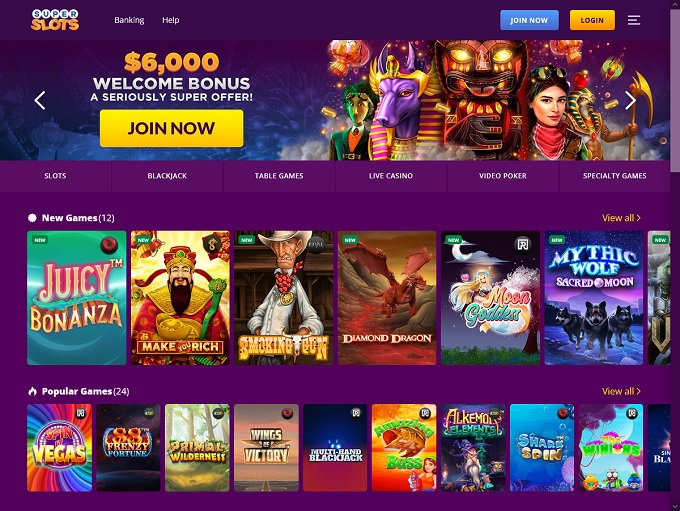
Task: Open Banking in top navigation
Action: pos(129,20)
